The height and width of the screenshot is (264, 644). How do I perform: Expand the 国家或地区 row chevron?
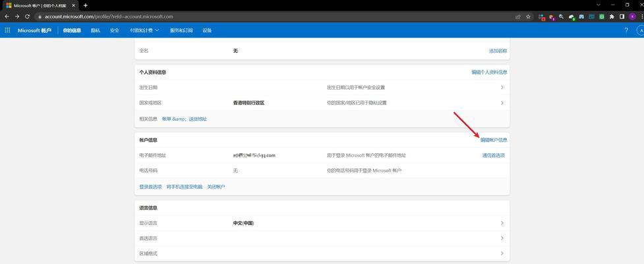pyautogui.click(x=502, y=103)
